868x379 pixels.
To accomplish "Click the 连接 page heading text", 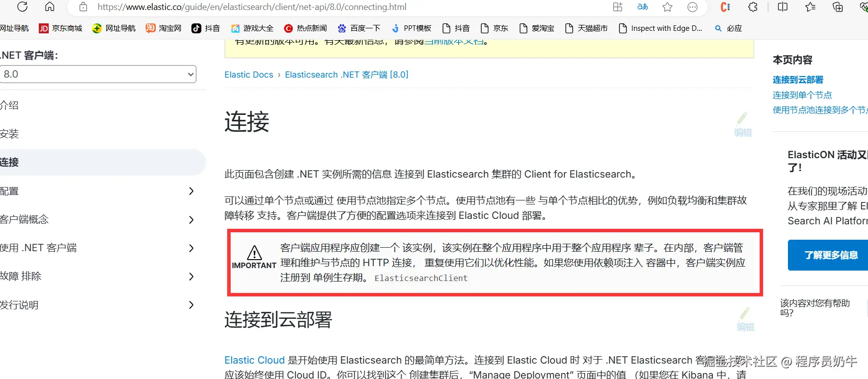I will [x=247, y=122].
